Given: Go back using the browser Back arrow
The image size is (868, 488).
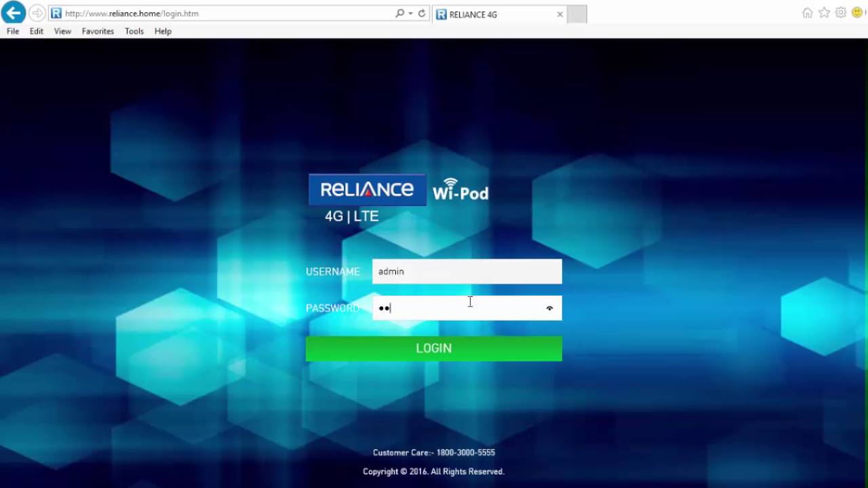Looking at the screenshot, I should (13, 13).
